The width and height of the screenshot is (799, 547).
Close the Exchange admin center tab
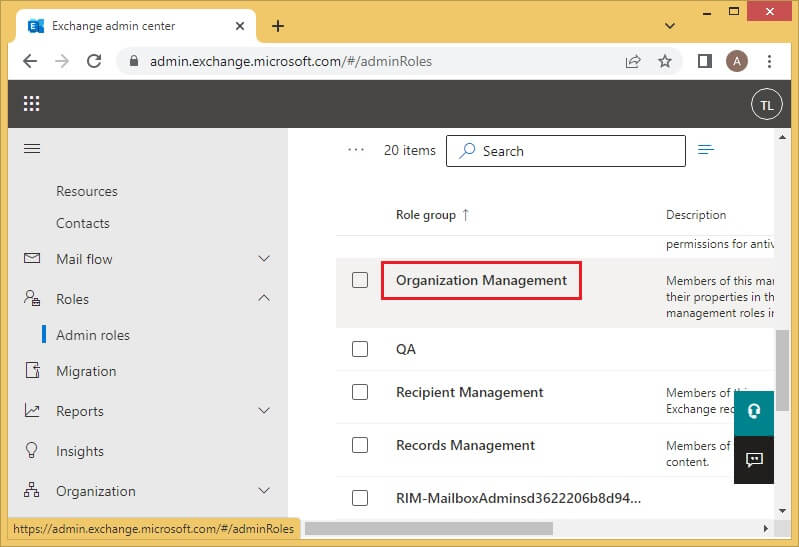(240, 26)
